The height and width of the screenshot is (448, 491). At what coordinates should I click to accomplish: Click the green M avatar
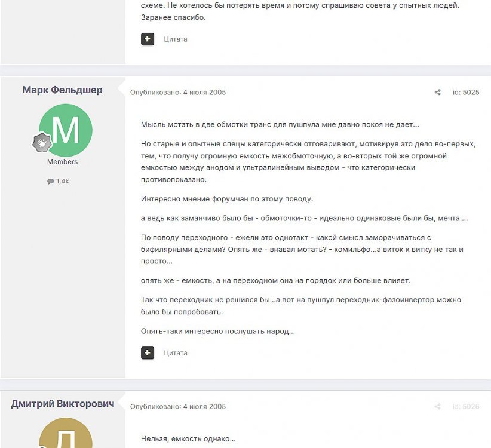(66, 130)
